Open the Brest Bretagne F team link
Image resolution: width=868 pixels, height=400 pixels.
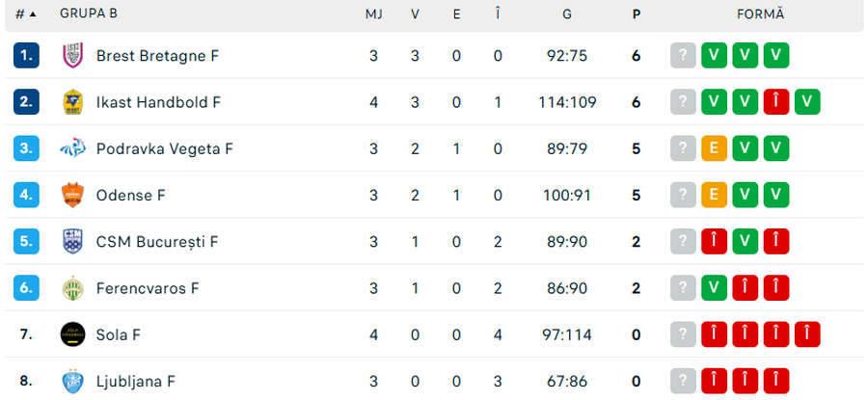pyautogui.click(x=157, y=56)
